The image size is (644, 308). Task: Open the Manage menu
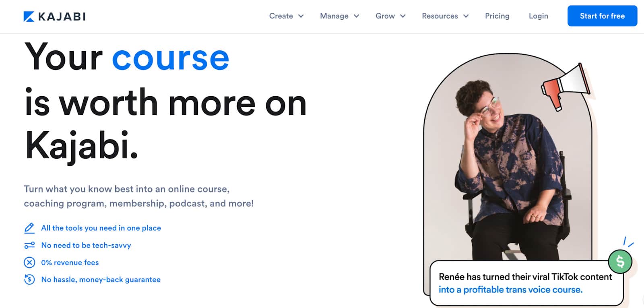pos(334,16)
